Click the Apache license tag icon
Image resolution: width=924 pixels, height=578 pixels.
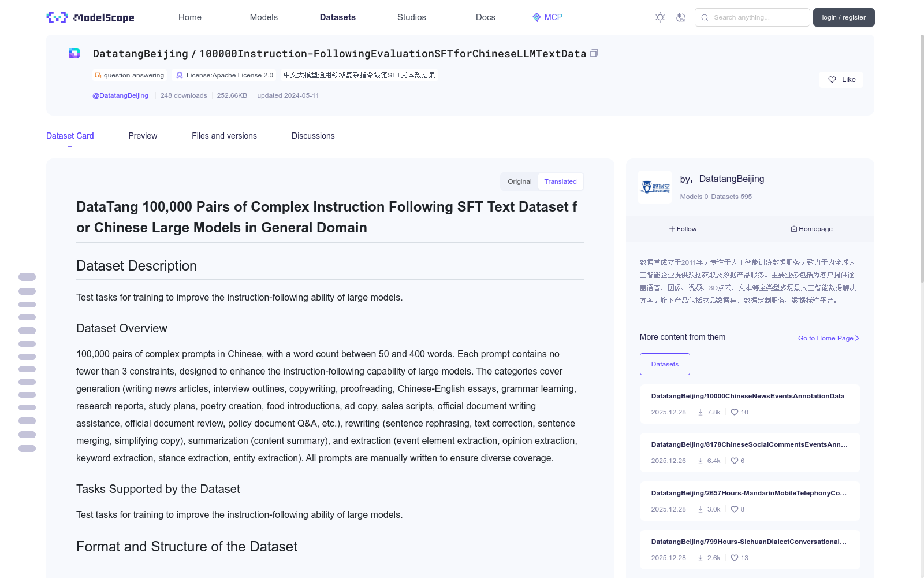[x=180, y=75]
